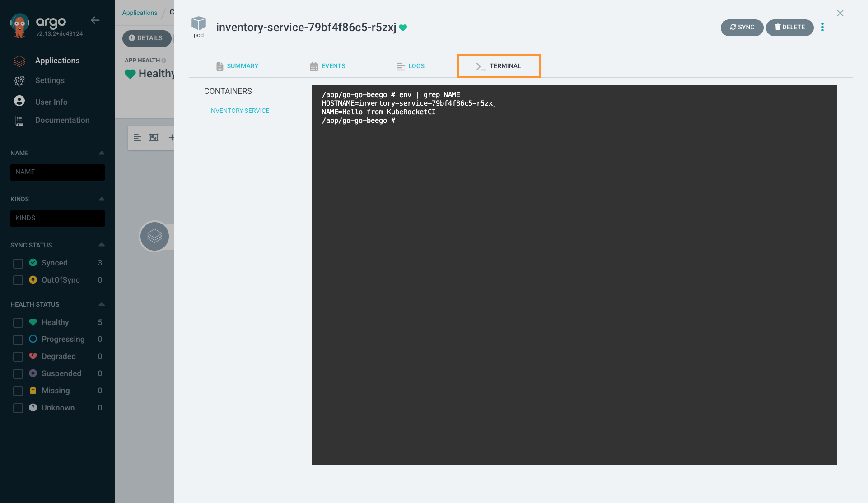868x503 pixels.
Task: Check the Synced status filter
Action: click(18, 263)
